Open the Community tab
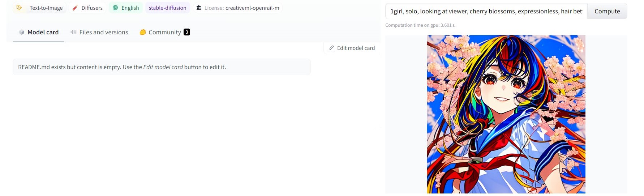Viewport: 644px width, 196px height. tap(165, 32)
